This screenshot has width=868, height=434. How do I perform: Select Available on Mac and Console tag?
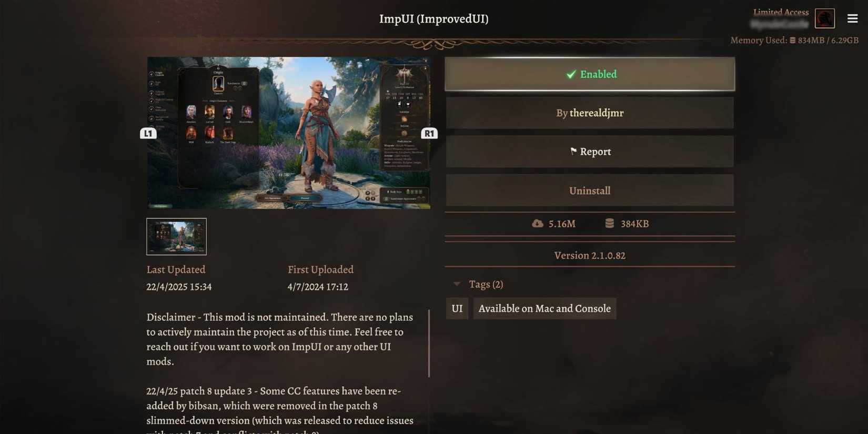click(x=544, y=308)
